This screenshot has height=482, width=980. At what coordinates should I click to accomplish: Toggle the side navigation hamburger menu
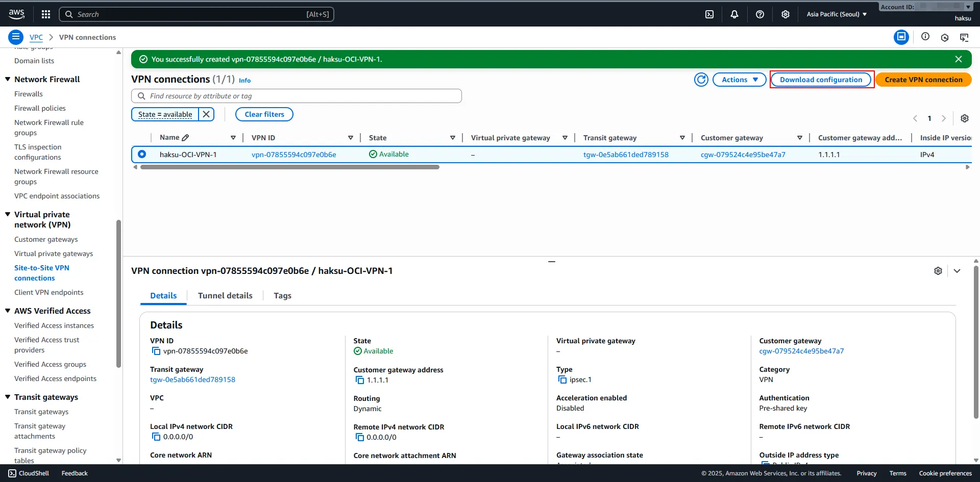coord(16,37)
